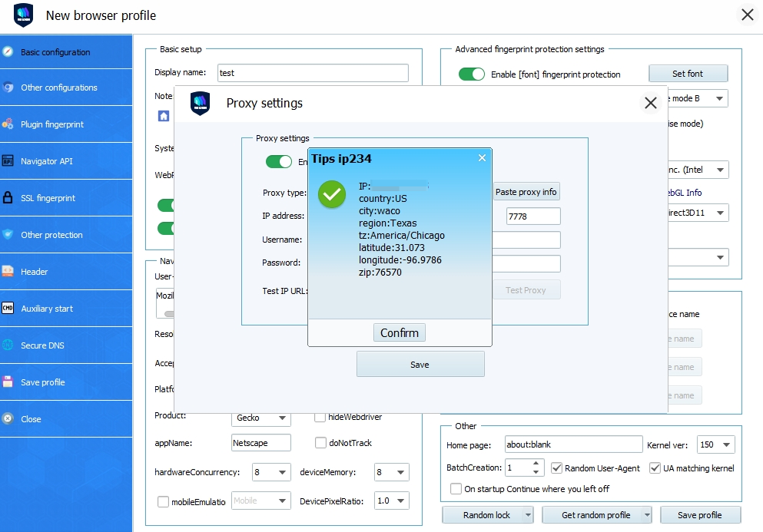Click the Home page input field

574,444
